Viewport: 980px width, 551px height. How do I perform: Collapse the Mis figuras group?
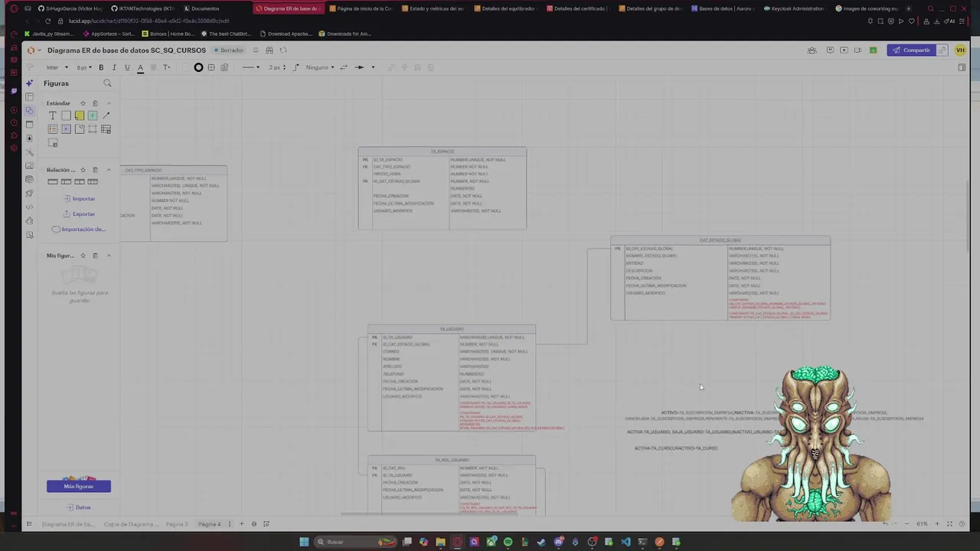pos(108,256)
